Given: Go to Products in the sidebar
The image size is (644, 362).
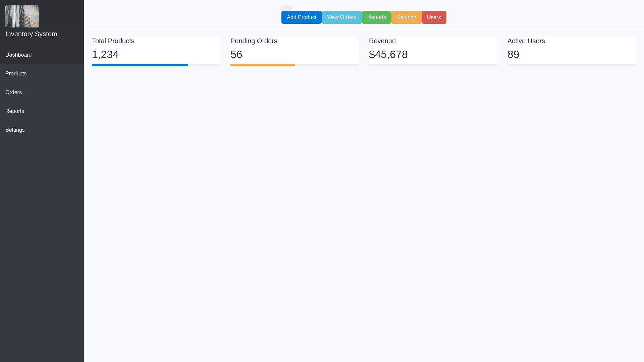Looking at the screenshot, I should pos(16,74).
